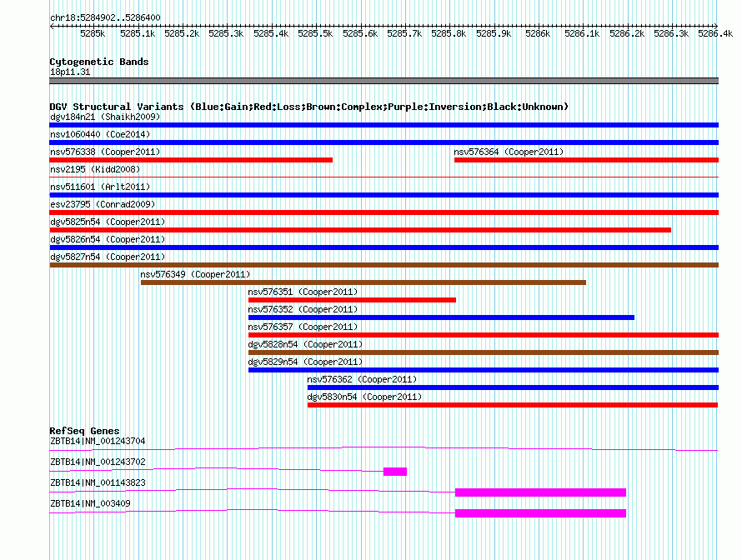Click the 5286k ruler tick label

click(538, 33)
